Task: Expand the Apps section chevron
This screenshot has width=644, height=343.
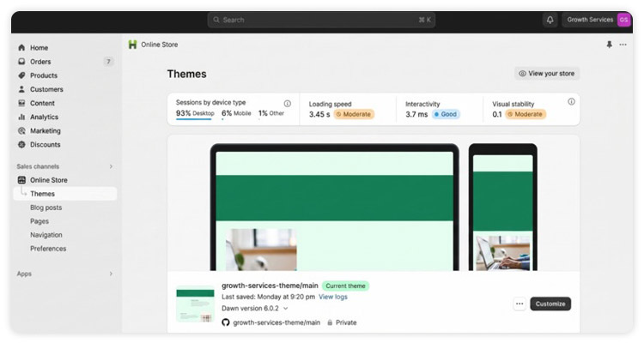Action: (111, 274)
